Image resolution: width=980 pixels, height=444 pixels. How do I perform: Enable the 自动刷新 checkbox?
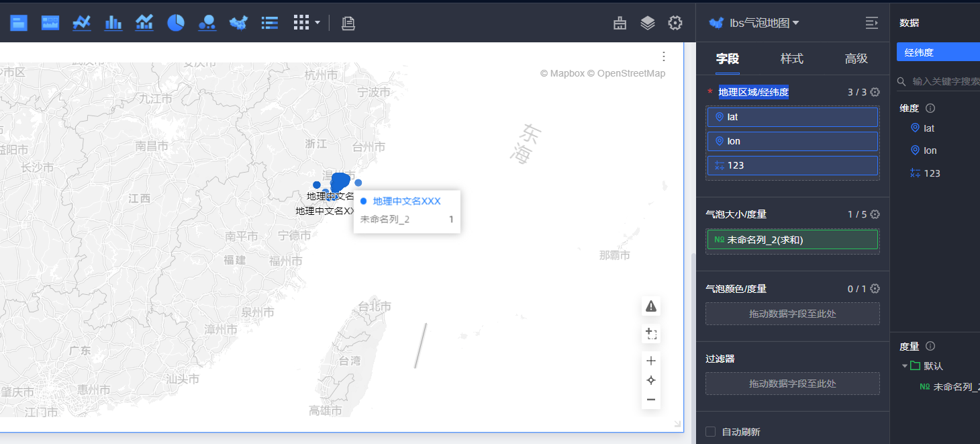(x=711, y=432)
